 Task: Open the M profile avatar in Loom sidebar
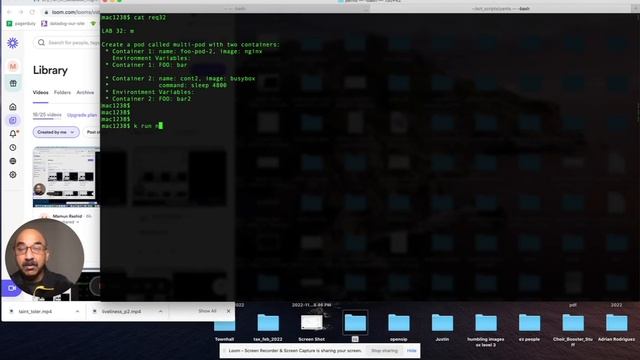[x=13, y=66]
